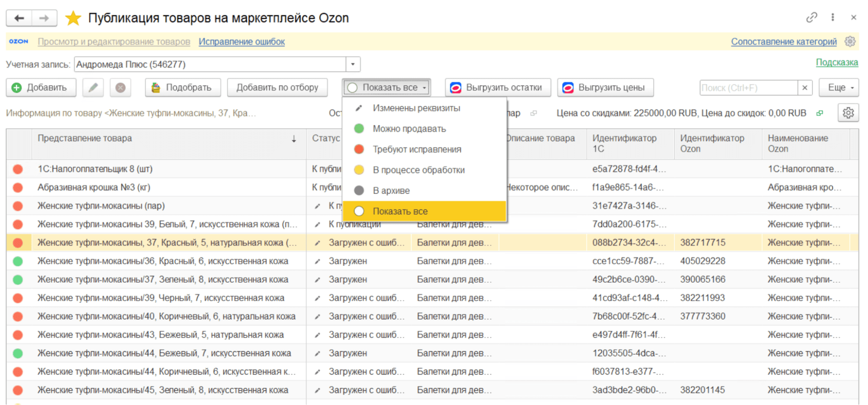Click the back navigation arrow
The height and width of the screenshot is (405, 868).
click(x=19, y=18)
